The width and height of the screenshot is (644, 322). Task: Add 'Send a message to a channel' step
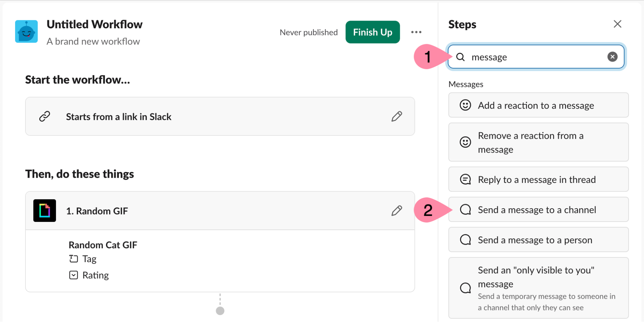pos(538,210)
